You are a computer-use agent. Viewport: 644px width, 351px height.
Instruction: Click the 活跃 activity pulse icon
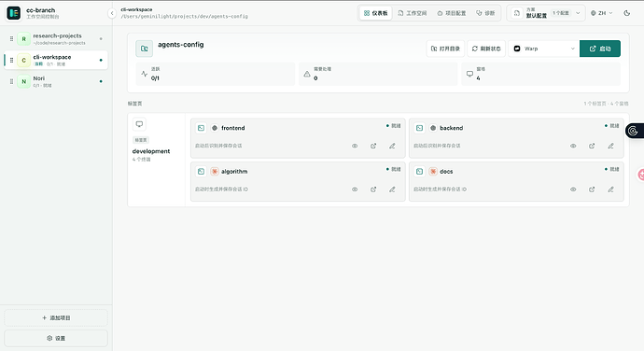point(144,74)
